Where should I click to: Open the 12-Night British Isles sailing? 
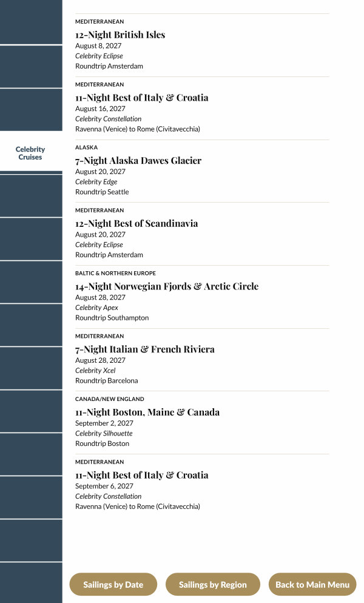point(120,35)
